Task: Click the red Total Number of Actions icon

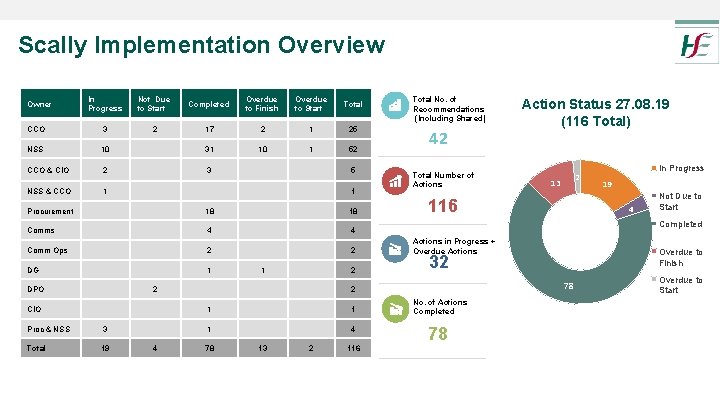Action: (x=395, y=181)
